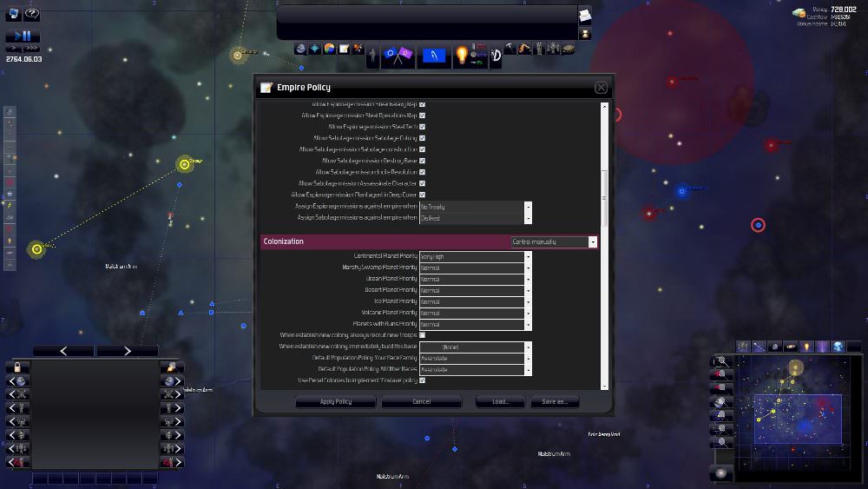Click the padlock icon in selection panel
Image resolution: width=868 pixels, height=489 pixels.
coord(17,367)
